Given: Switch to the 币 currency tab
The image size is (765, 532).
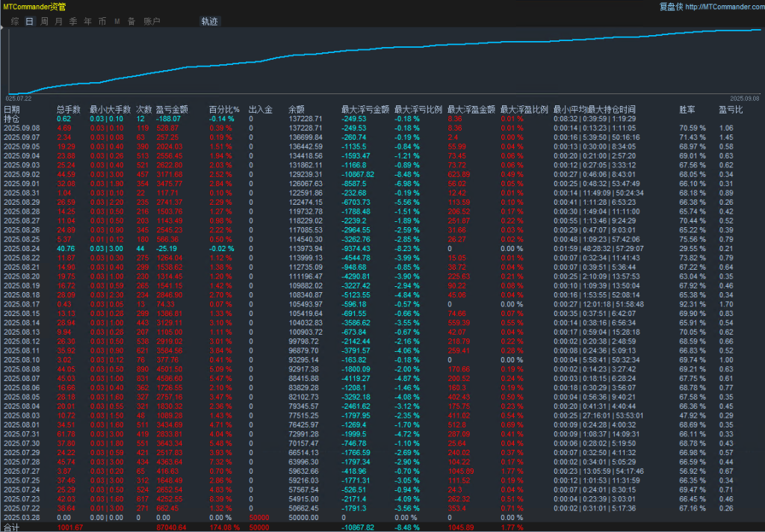Looking at the screenshot, I should point(102,22).
